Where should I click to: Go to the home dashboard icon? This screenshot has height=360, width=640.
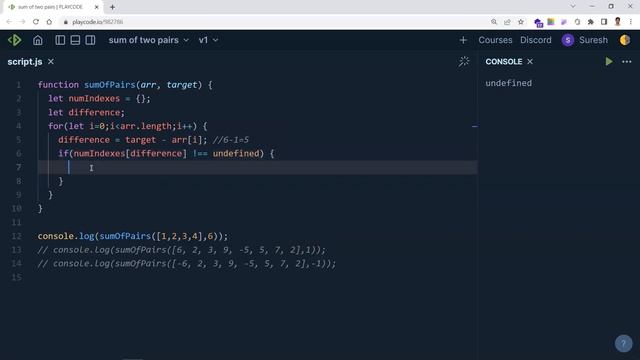pos(38,40)
